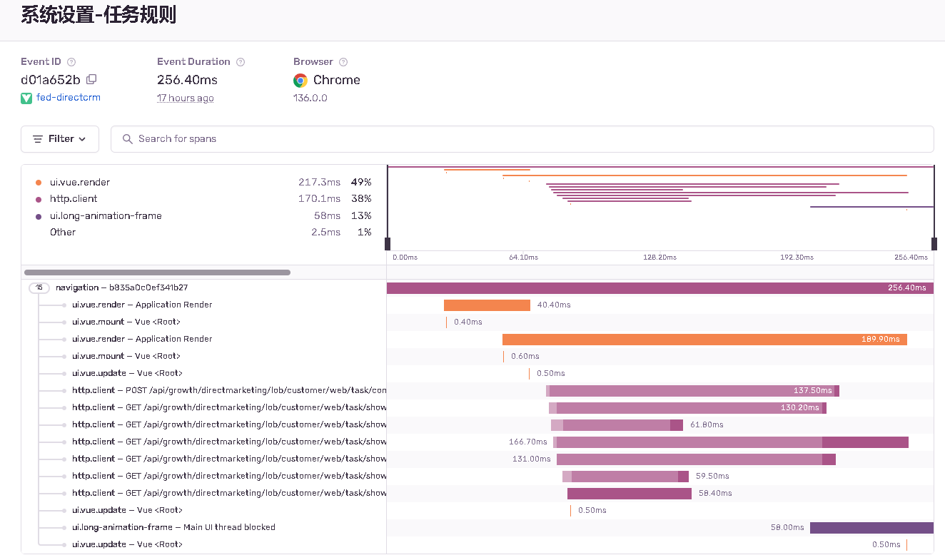This screenshot has width=945, height=560.
Task: Click the 58.40ms http request bar
Action: (x=630, y=494)
